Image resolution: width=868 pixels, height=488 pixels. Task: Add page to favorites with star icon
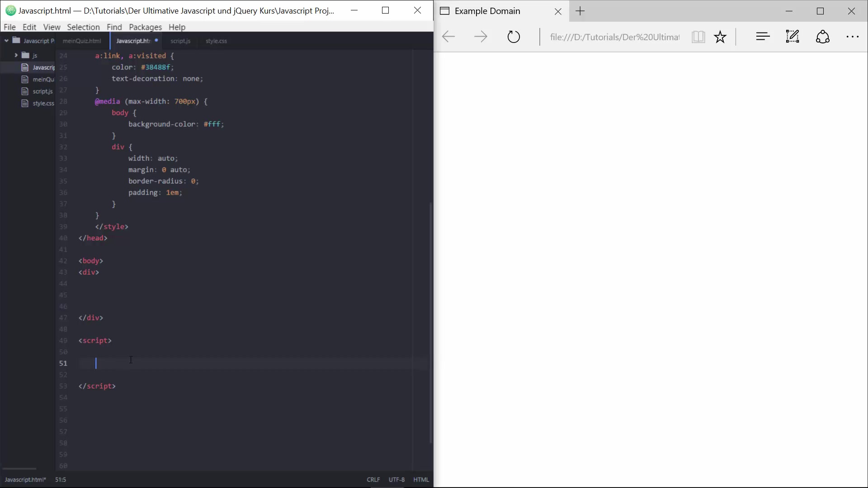pyautogui.click(x=720, y=37)
